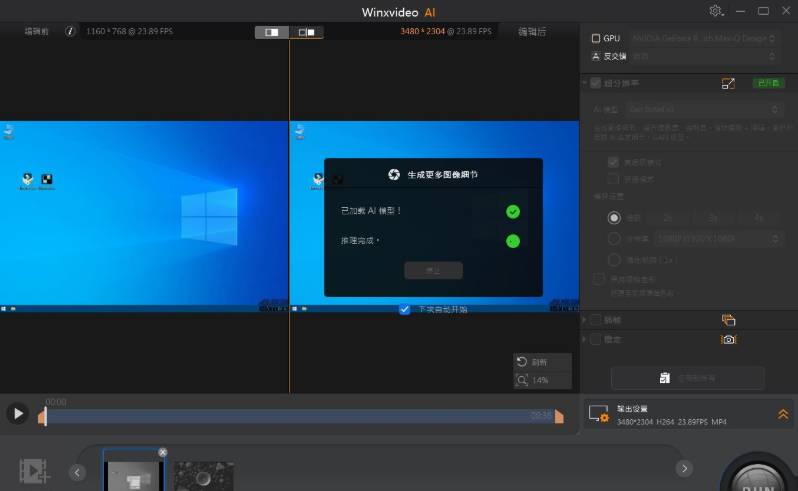Expand the frame interpolation section arrow
This screenshot has height=491, width=798.
[585, 320]
